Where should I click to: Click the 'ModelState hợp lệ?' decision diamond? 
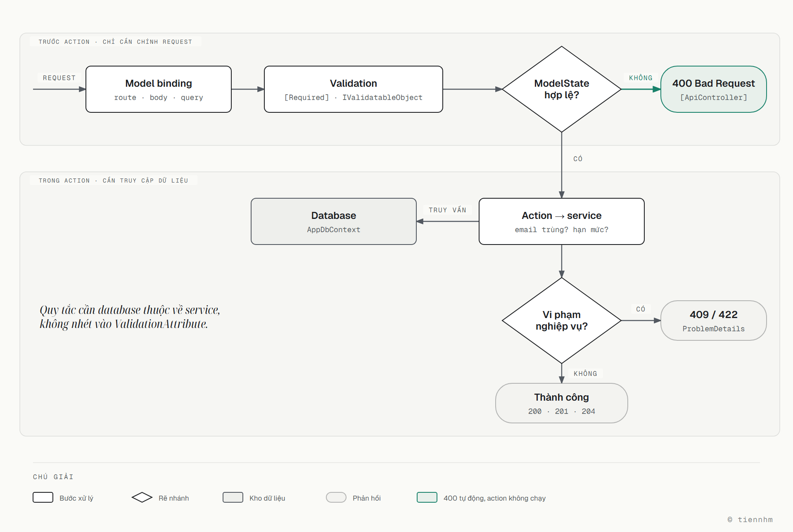pos(562,89)
